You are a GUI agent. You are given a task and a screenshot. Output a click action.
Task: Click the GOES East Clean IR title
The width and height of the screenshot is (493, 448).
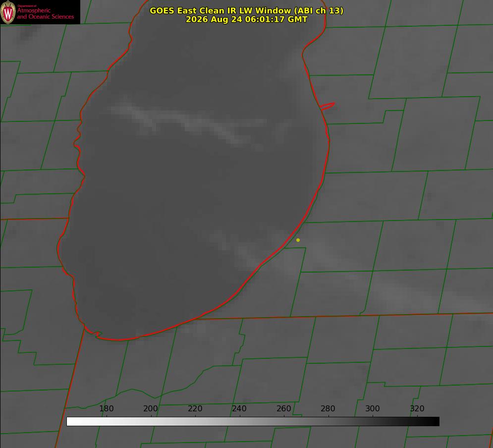pyautogui.click(x=247, y=10)
